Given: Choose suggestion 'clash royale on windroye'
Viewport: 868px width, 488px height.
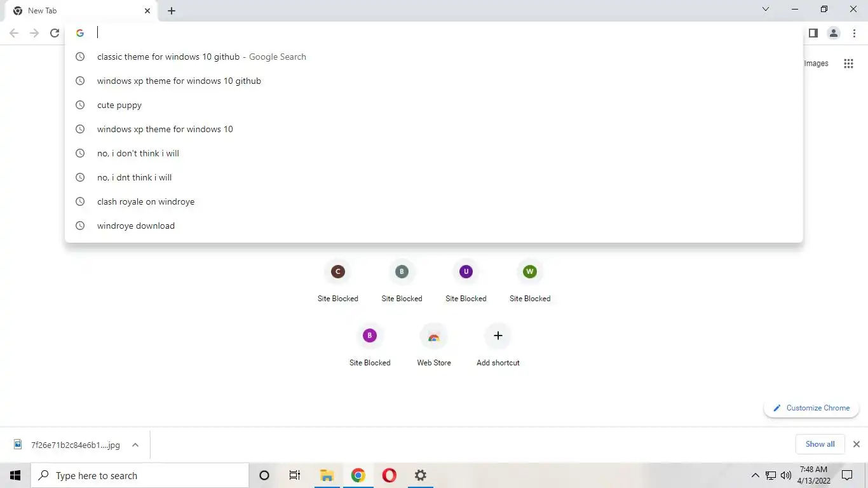Looking at the screenshot, I should point(434,201).
